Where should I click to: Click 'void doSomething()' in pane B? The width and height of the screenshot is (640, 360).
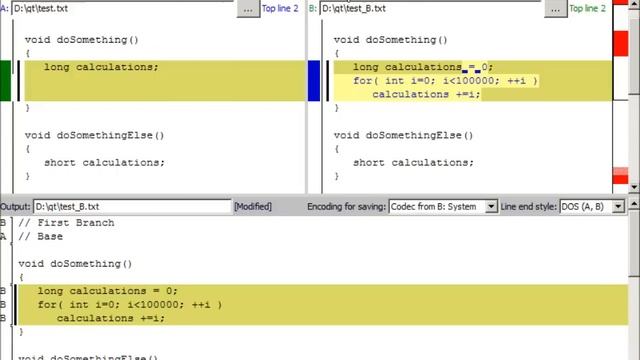click(391, 40)
